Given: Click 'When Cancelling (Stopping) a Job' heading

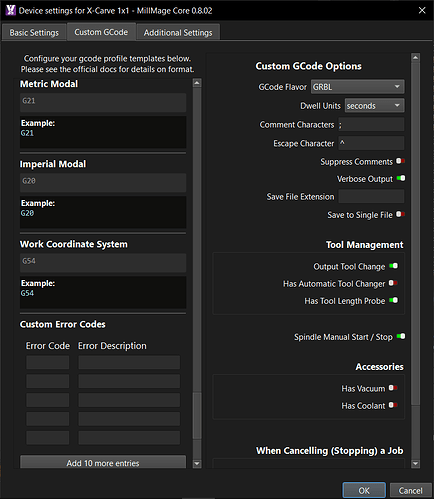Looking at the screenshot, I should point(330,451).
